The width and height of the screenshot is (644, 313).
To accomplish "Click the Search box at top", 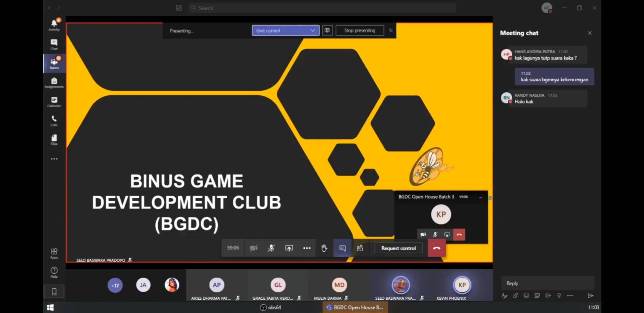I will tap(322, 8).
